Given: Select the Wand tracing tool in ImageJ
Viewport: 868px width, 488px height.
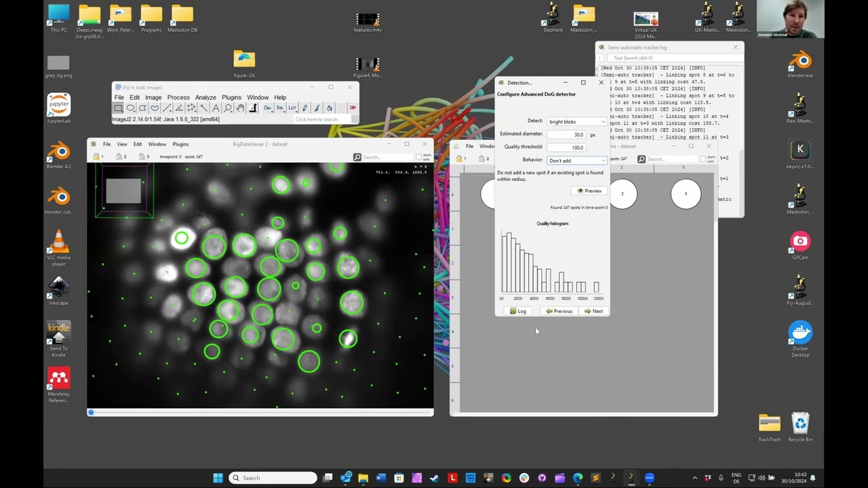Looking at the screenshot, I should 203,108.
